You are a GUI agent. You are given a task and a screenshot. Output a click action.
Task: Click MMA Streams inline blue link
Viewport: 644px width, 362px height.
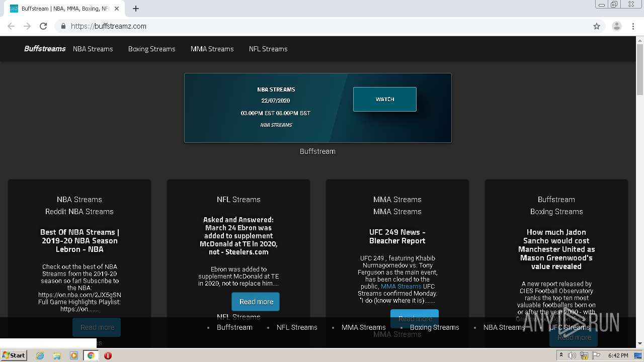click(x=401, y=286)
